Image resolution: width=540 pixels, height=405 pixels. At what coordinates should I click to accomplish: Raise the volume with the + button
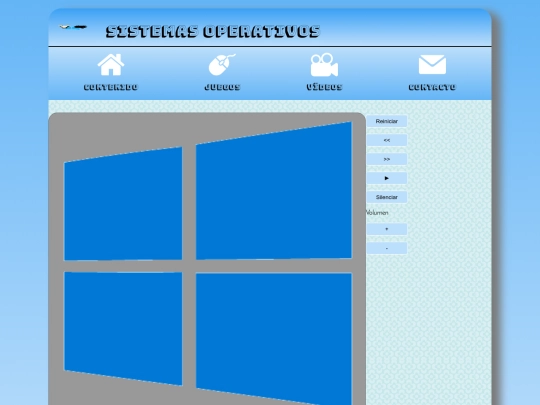[x=386, y=229]
